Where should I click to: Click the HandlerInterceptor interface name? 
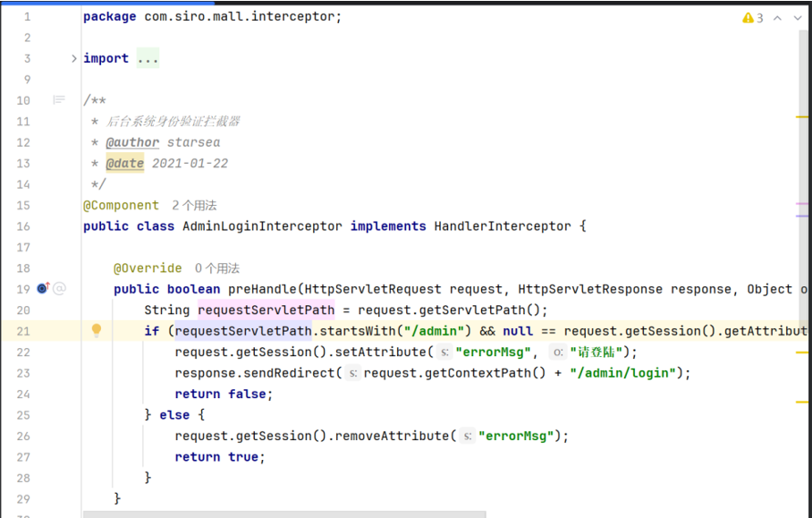(x=503, y=226)
